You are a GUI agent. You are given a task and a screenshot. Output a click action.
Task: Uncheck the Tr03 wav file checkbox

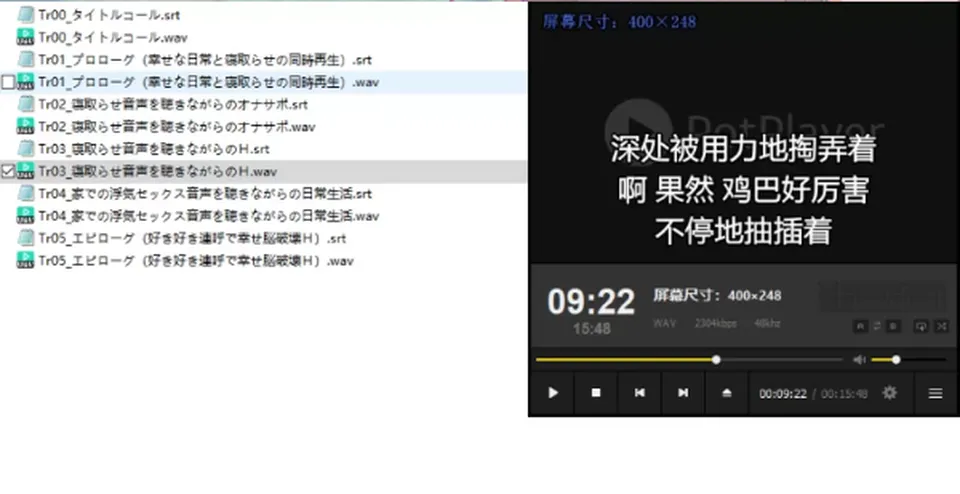[x=8, y=171]
